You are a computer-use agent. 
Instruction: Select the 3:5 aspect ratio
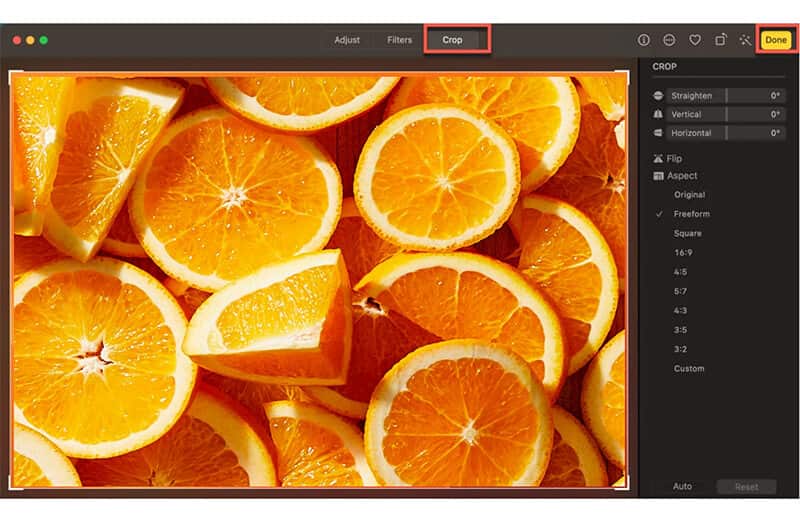(x=680, y=330)
